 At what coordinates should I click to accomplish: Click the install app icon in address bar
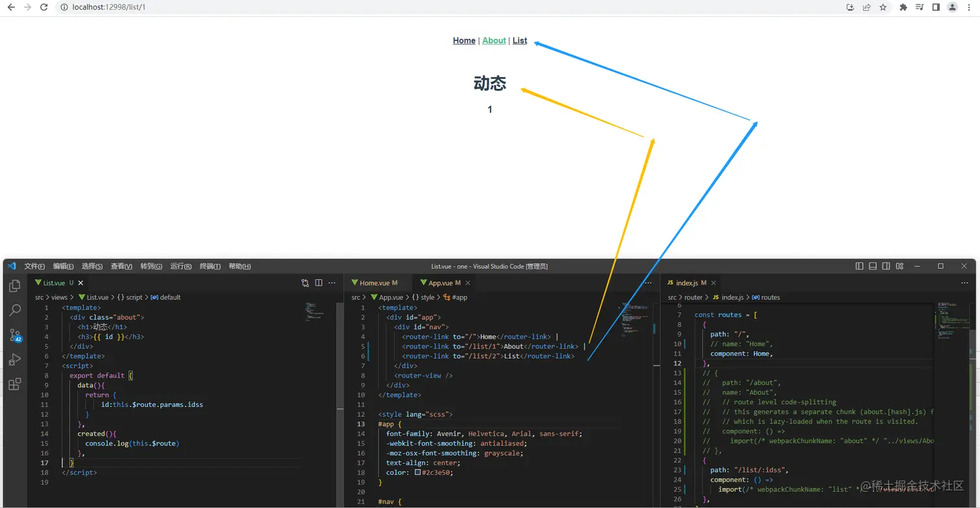click(850, 7)
